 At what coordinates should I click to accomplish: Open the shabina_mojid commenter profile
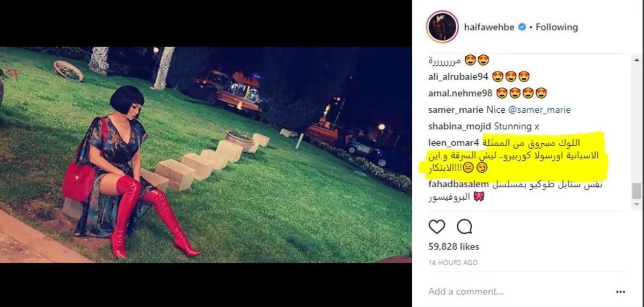pos(457,126)
